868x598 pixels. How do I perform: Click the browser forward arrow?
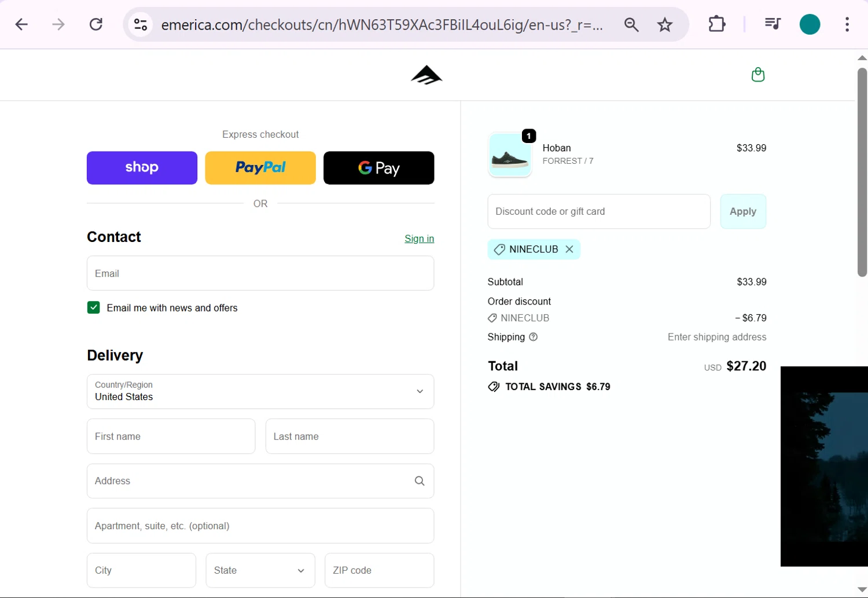(58, 24)
